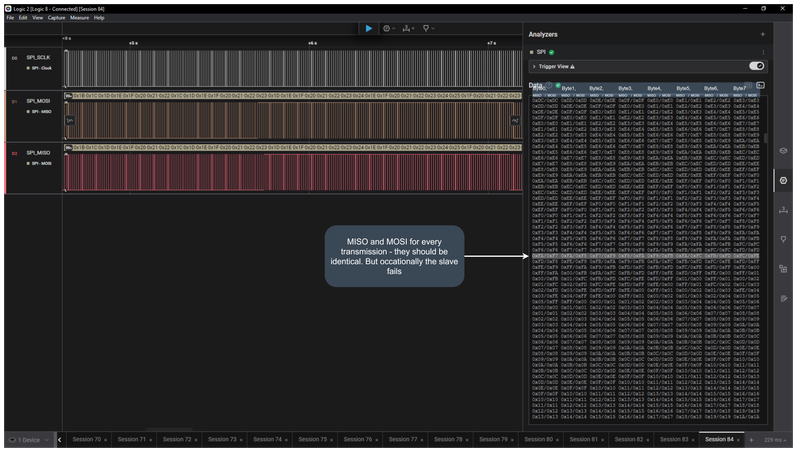Click the SPI_MISO analyzer bubble start icon
This screenshot has width=797, height=452.
pos(68,147)
